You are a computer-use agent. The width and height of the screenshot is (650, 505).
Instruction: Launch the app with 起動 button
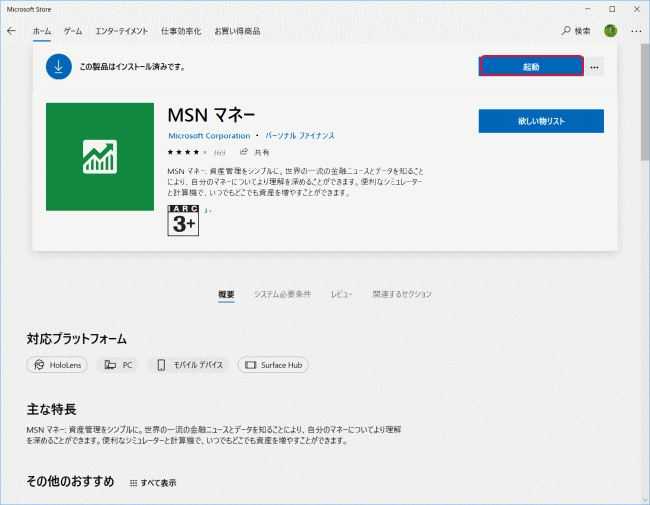coord(531,66)
